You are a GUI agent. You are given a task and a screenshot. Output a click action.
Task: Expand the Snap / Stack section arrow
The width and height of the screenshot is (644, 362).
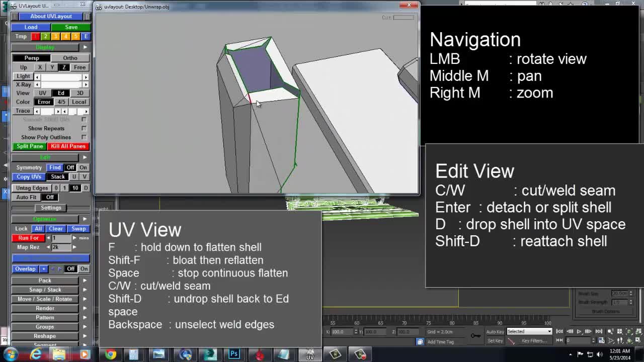(x=85, y=290)
